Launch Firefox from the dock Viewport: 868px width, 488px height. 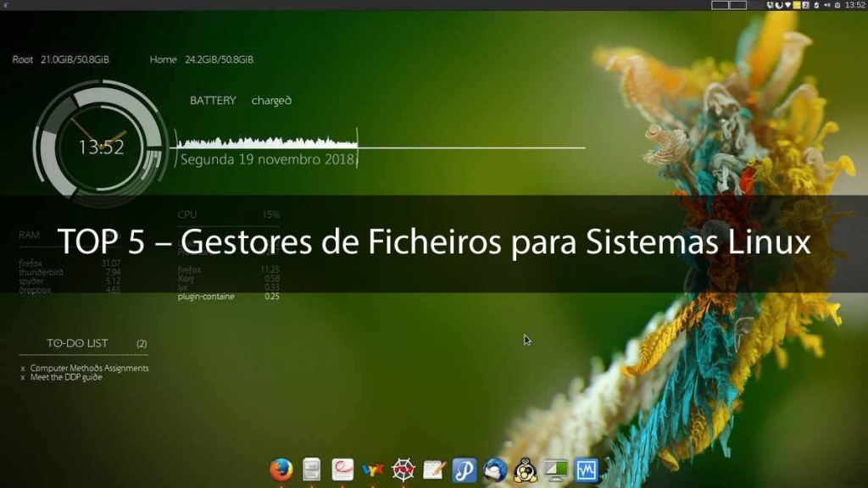click(x=281, y=469)
